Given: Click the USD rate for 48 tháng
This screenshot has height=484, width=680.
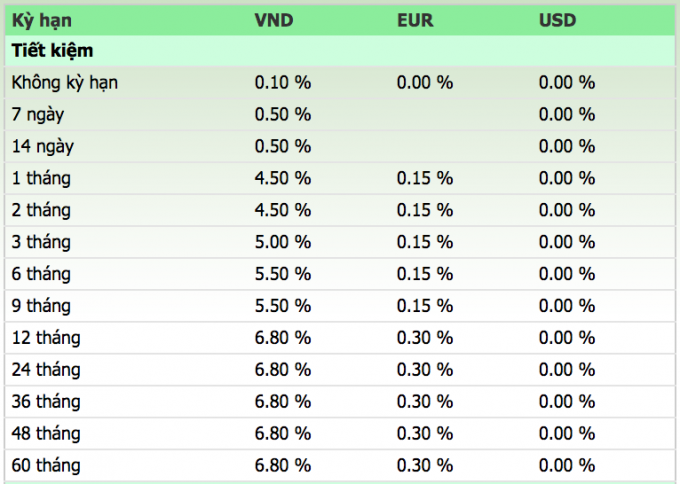Looking at the screenshot, I should point(567,434).
